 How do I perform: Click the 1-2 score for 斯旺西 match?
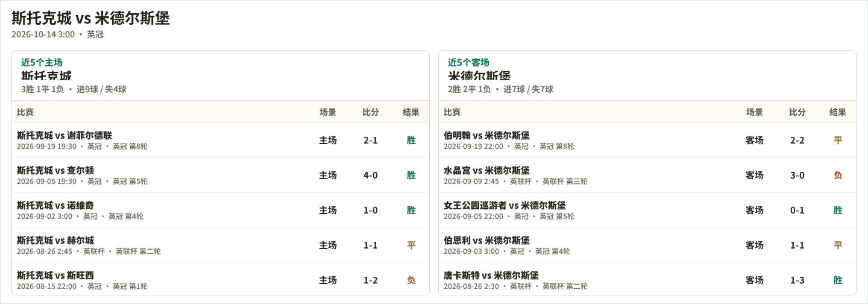[x=371, y=280]
